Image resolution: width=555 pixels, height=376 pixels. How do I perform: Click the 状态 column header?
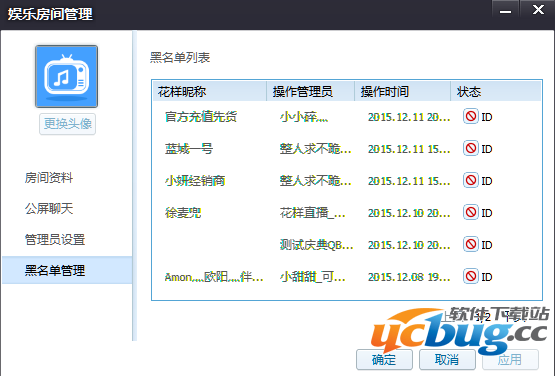click(x=496, y=92)
